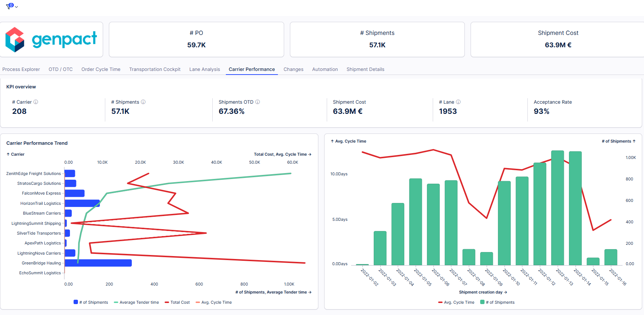Select the GreenBridge Hauling shipments bar
This screenshot has width=644, height=315.
[x=98, y=263]
